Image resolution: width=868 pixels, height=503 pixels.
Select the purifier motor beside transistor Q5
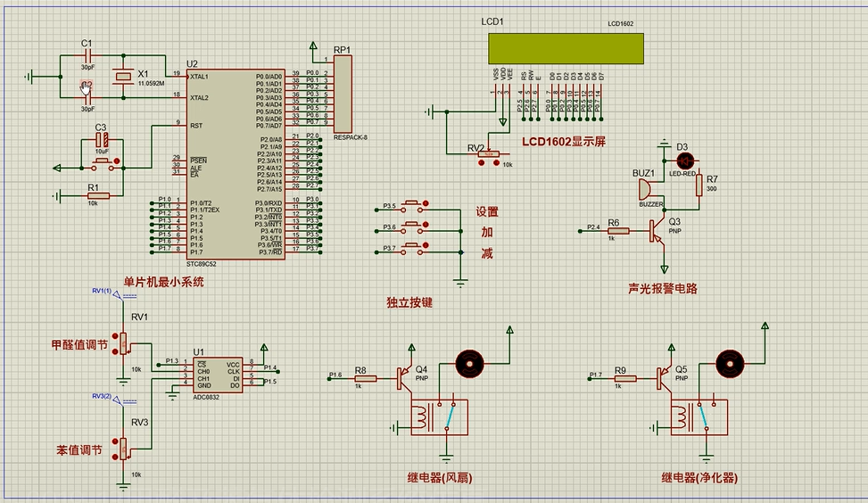[x=729, y=364]
